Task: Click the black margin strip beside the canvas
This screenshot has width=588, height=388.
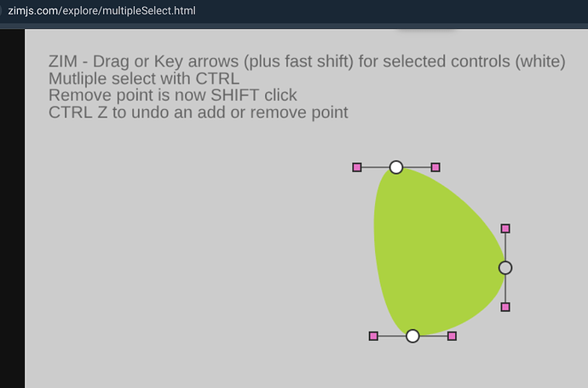Action: [x=12, y=208]
